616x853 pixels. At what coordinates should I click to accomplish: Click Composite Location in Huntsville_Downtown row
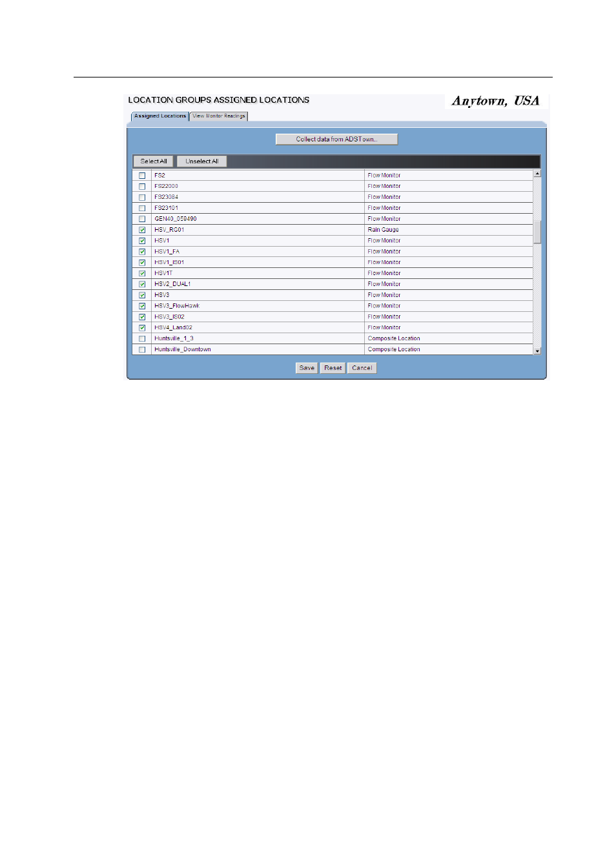tap(394, 349)
